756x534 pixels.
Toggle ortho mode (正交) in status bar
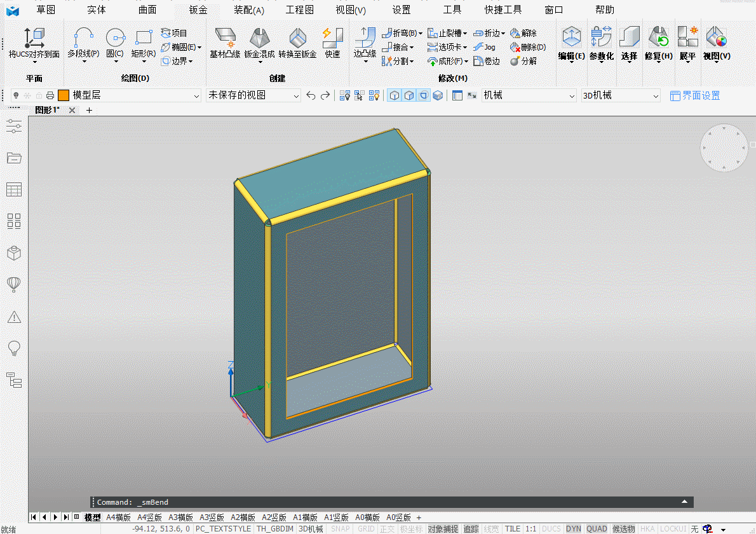point(387,529)
